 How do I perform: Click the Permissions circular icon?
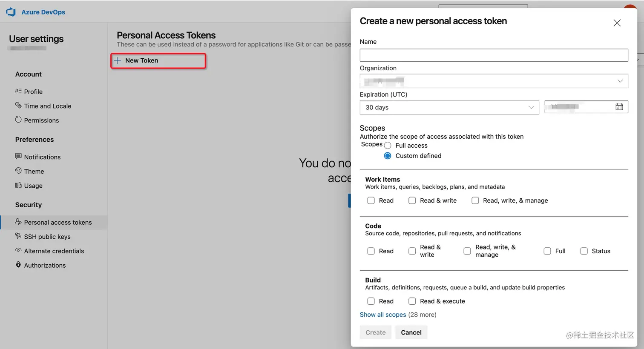(18, 120)
